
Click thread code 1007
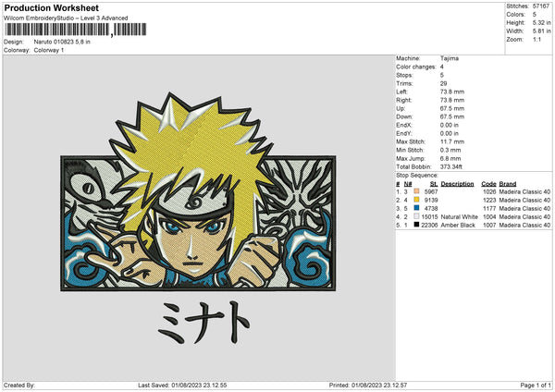(489, 225)
